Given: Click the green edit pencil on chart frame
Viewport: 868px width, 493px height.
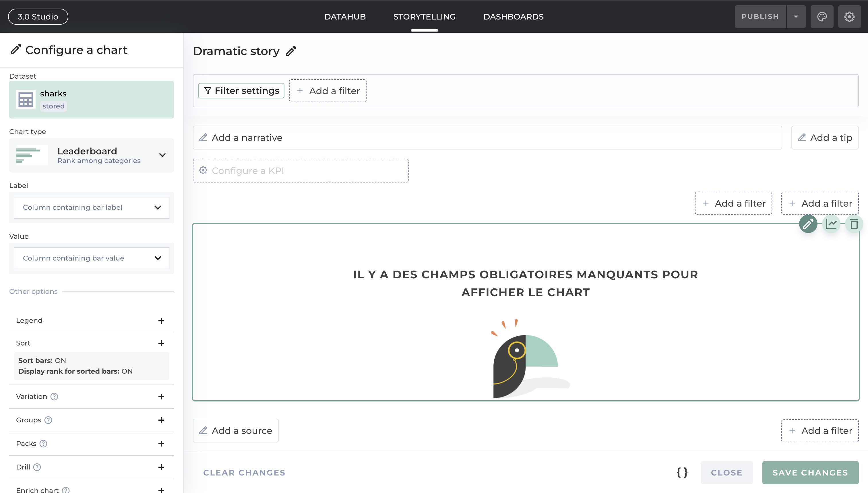Looking at the screenshot, I should (x=808, y=224).
